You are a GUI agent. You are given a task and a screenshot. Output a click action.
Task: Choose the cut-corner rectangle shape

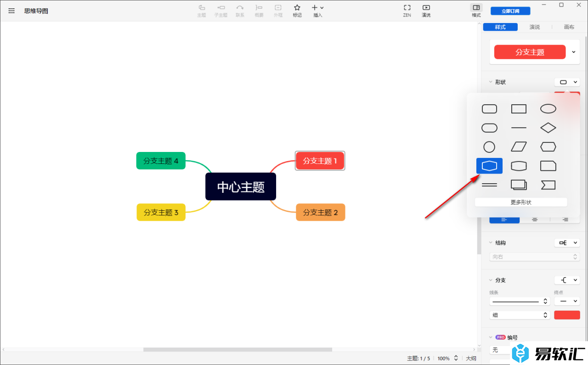click(x=548, y=166)
